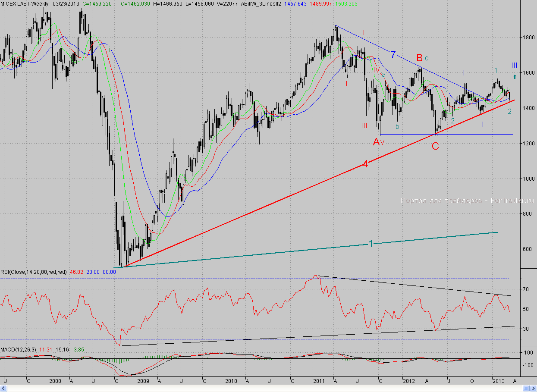Click the 600 price level on axis
Viewport: 537px width, 392px height.
[525, 249]
